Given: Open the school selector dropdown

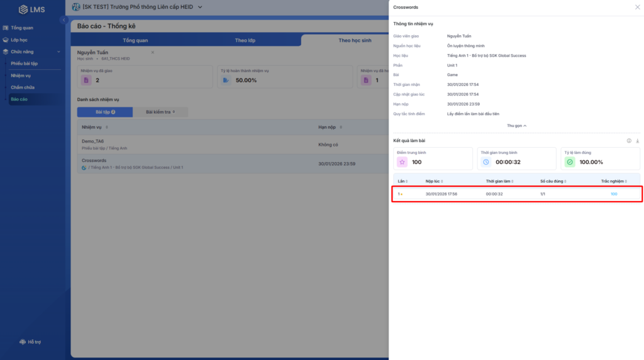Looking at the screenshot, I should click(200, 7).
